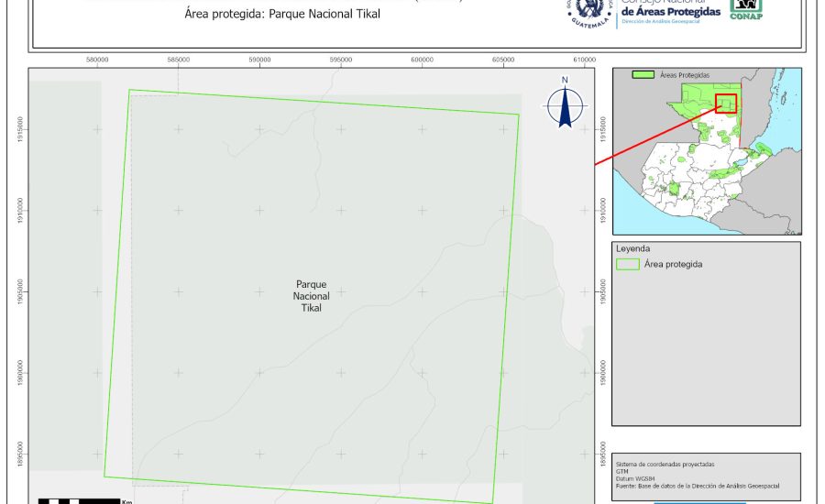Click the Guatemala national emblem seal

[588, 13]
